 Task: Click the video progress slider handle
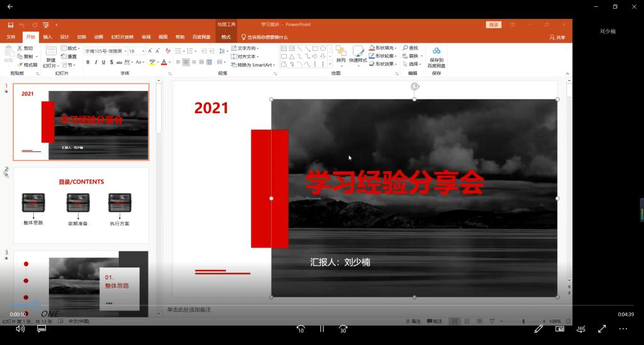[36, 305]
